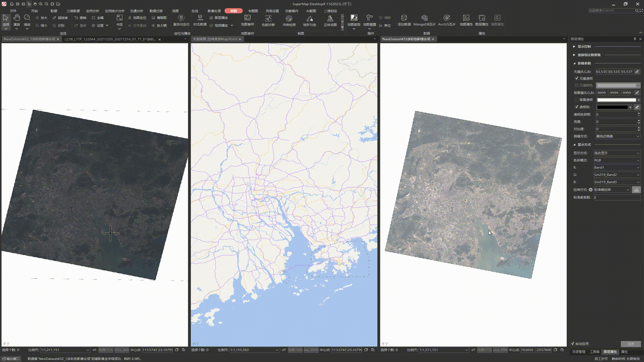Toggle the 自动应用 checkbox
This screenshot has width=644, height=362.
coord(573,344)
